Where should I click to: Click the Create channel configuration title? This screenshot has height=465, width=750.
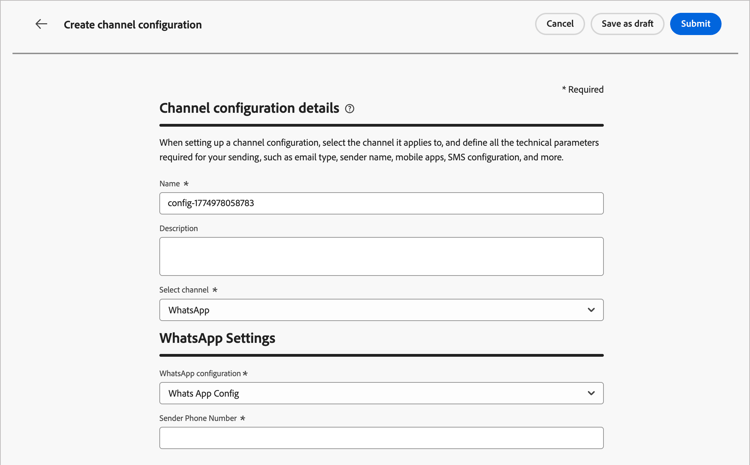[133, 25]
